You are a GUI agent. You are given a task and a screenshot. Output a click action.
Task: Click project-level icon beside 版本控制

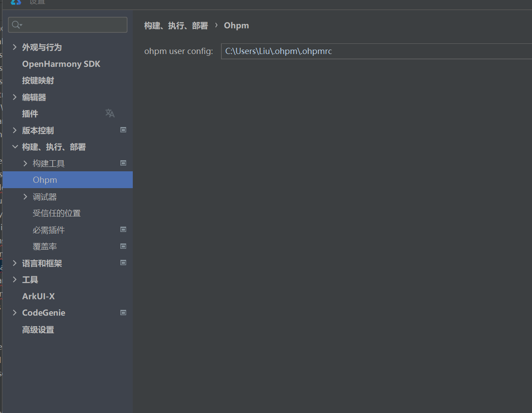click(123, 130)
